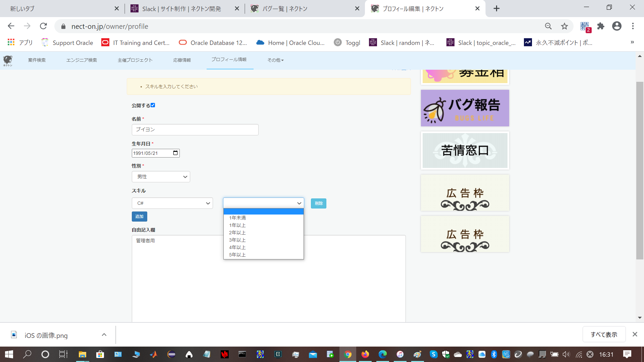Screen dimensions: 644x362
Task: Bookmark this page with the star icon
Action: coord(565,26)
